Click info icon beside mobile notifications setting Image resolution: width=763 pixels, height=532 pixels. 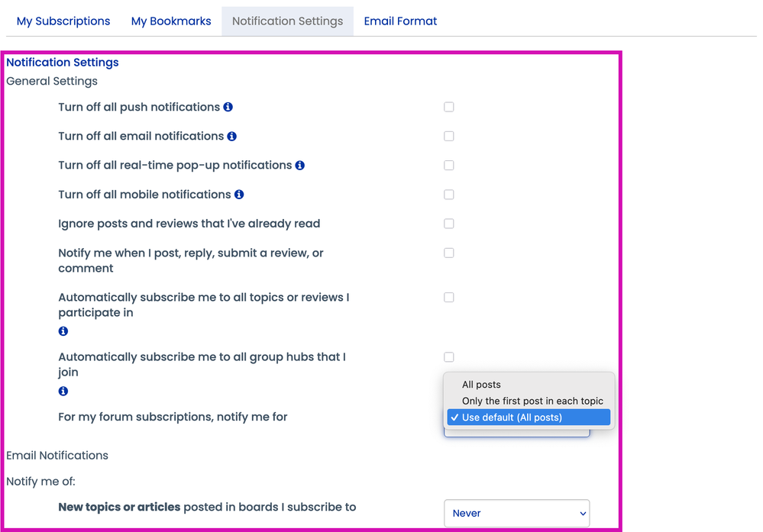click(x=239, y=195)
